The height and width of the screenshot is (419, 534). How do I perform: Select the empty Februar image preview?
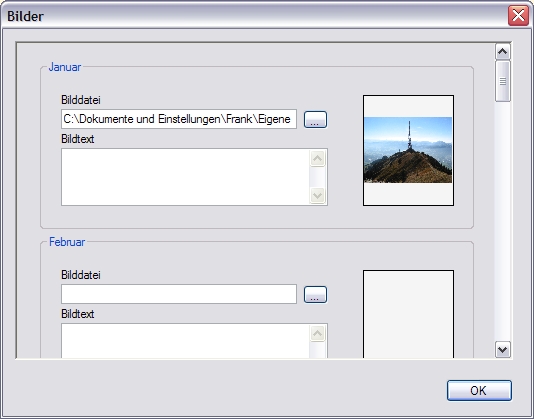[408, 314]
